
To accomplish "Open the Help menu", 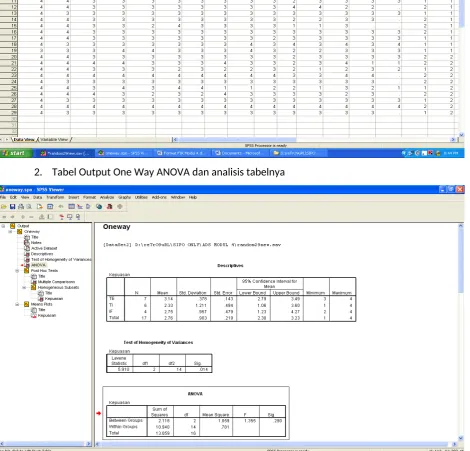I will tap(193, 197).
